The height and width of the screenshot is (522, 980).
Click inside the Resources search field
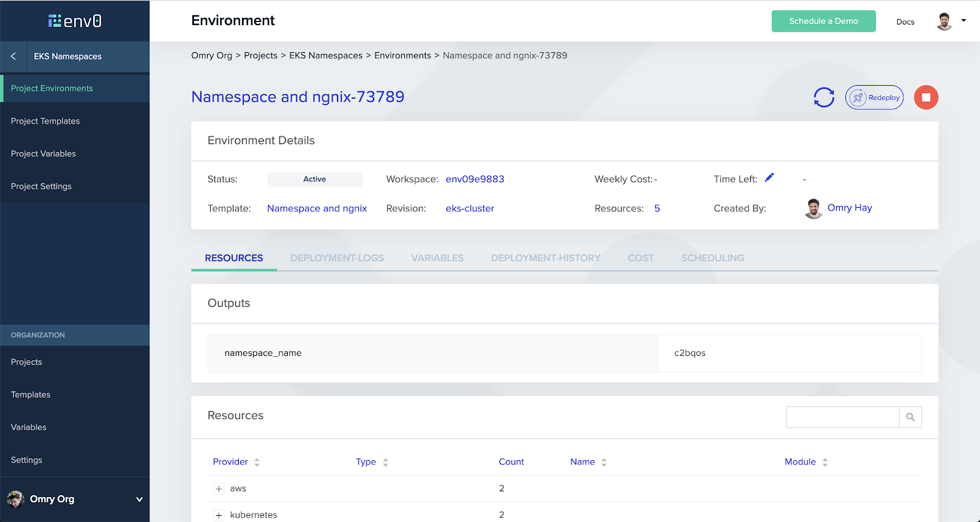(x=842, y=417)
